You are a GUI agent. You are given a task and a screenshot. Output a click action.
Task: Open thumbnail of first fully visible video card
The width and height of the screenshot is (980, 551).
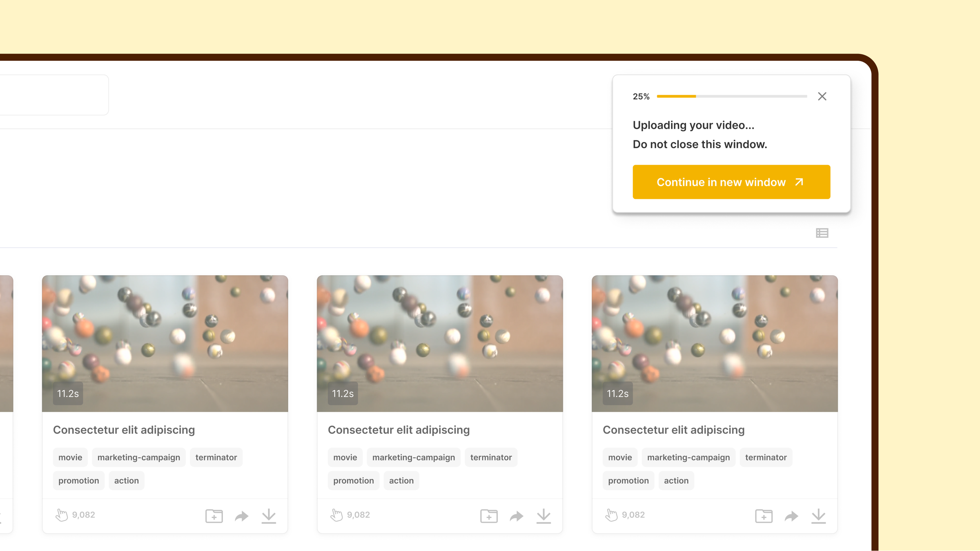[165, 343]
